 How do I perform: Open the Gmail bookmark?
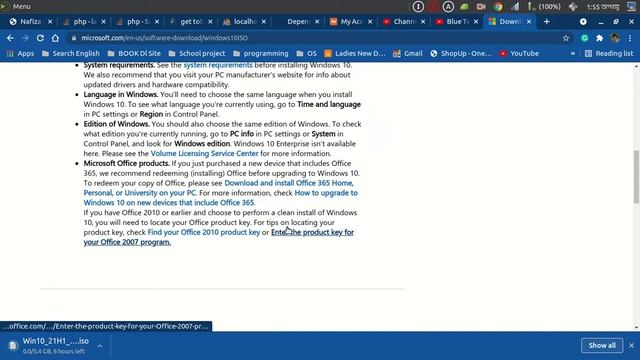[408, 53]
